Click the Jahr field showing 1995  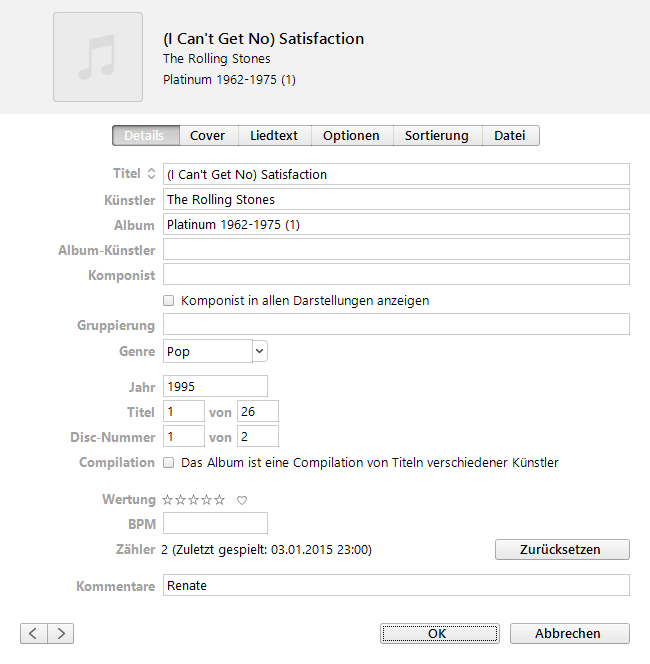pos(216,386)
